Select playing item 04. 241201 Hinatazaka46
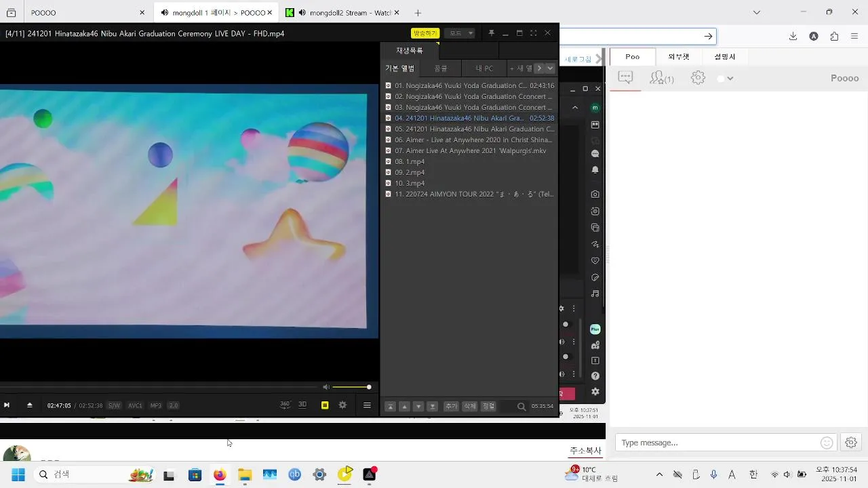This screenshot has width=868, height=488. [x=469, y=119]
